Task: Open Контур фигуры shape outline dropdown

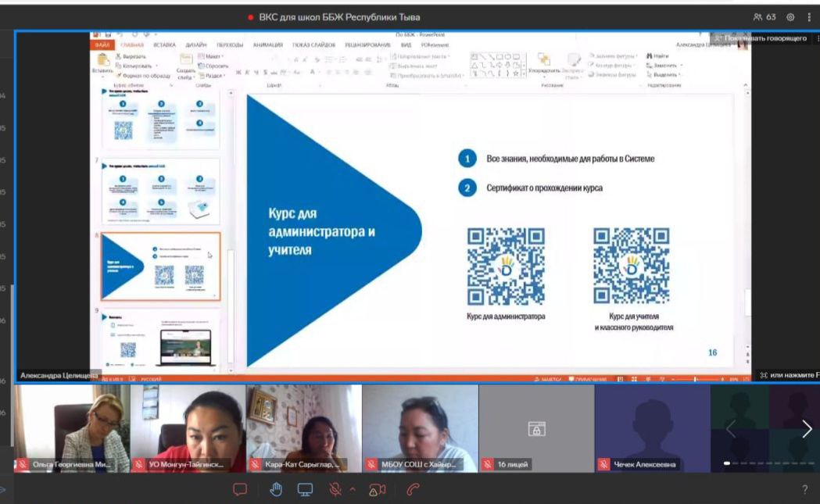Action: pyautogui.click(x=611, y=66)
